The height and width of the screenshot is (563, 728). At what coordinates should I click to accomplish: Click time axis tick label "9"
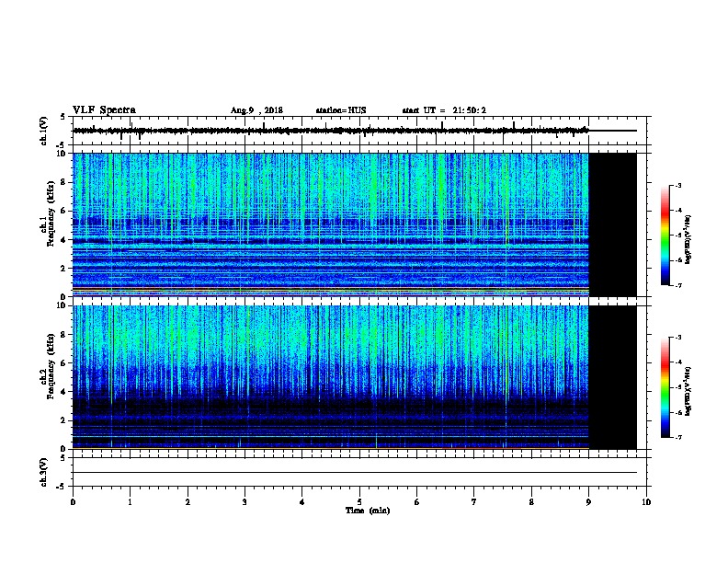click(588, 502)
